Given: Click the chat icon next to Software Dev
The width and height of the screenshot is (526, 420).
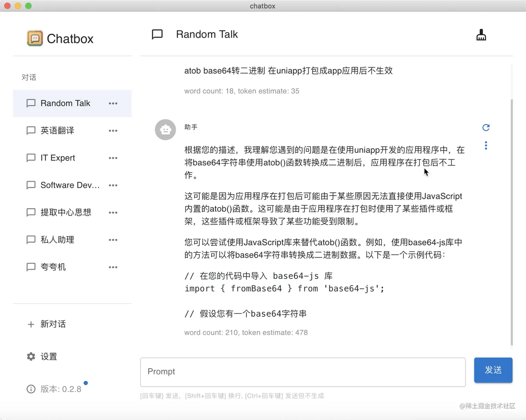Looking at the screenshot, I should pos(31,185).
